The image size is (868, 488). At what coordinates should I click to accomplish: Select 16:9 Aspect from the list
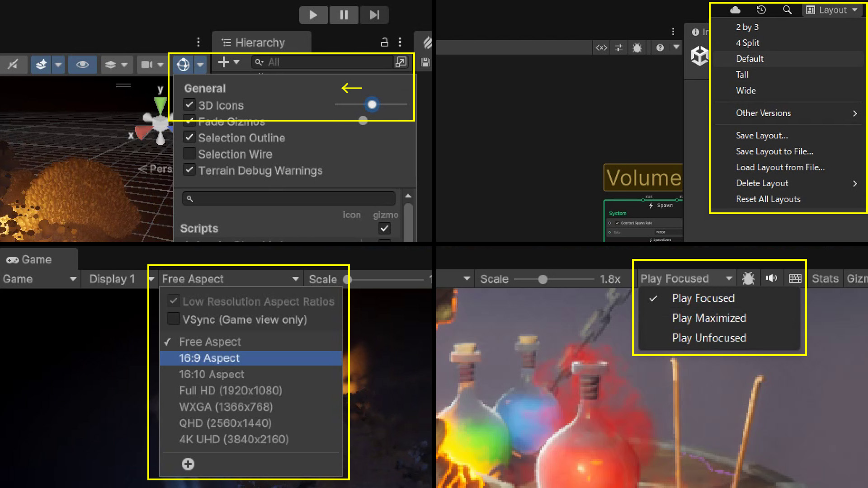(251, 358)
